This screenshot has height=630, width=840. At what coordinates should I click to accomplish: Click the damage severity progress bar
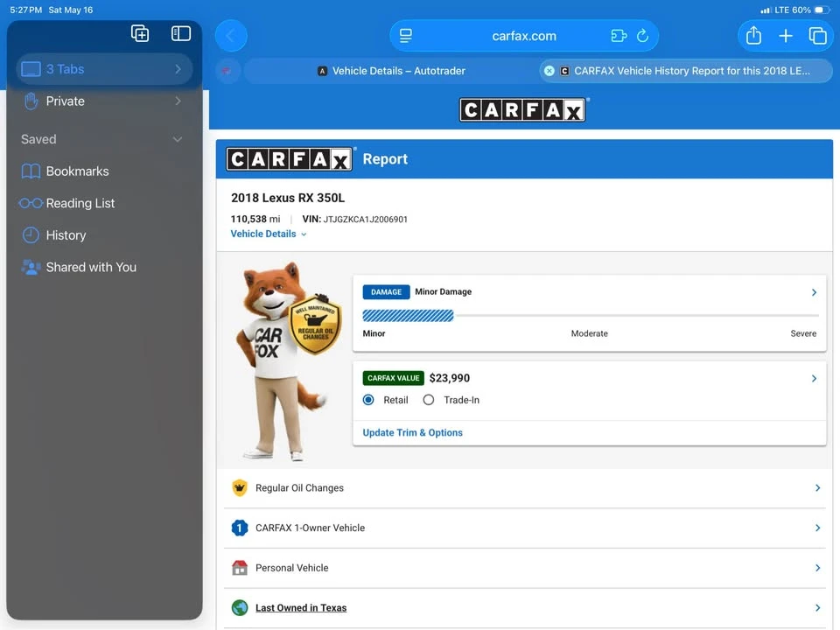click(591, 316)
